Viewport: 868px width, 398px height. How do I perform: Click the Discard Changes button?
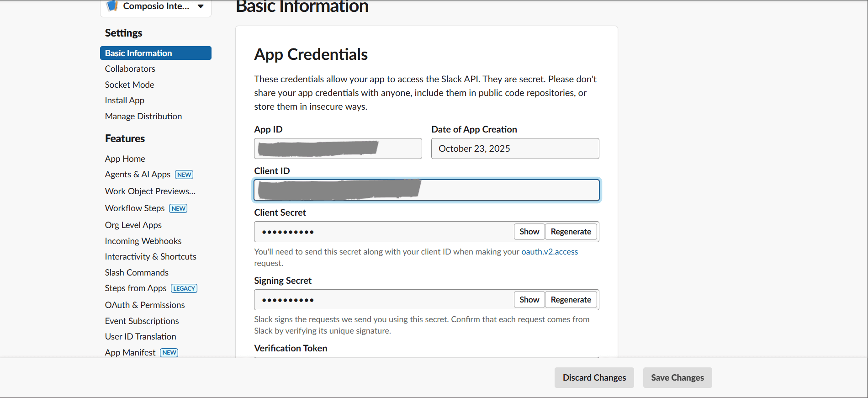[x=594, y=378]
